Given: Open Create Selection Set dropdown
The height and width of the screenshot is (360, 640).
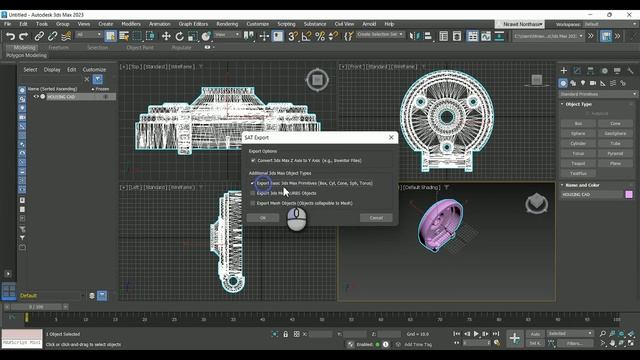Looking at the screenshot, I should tap(380, 35).
